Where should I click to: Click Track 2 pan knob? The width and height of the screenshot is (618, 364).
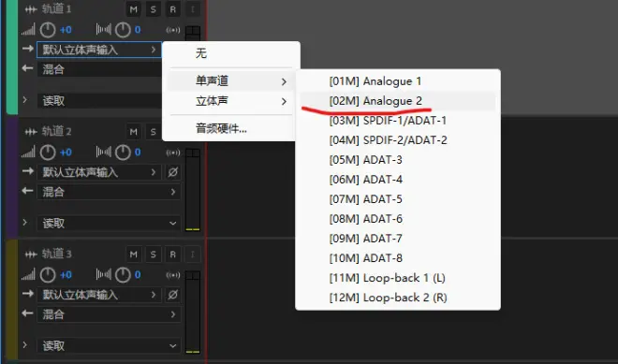[123, 153]
